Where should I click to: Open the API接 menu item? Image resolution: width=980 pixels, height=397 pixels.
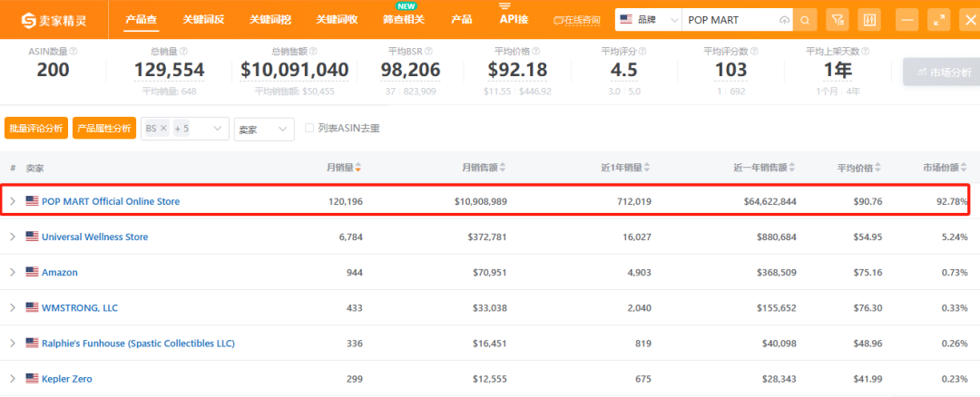pyautogui.click(x=514, y=19)
